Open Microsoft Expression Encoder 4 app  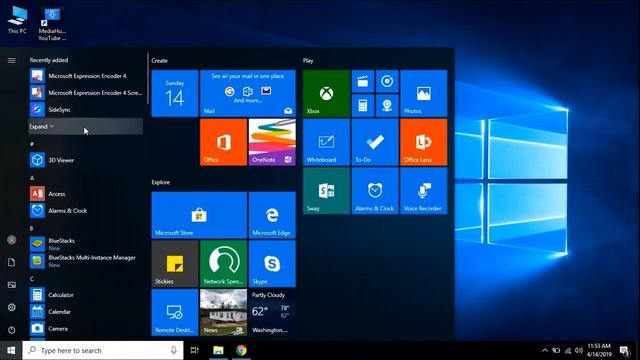pos(86,76)
